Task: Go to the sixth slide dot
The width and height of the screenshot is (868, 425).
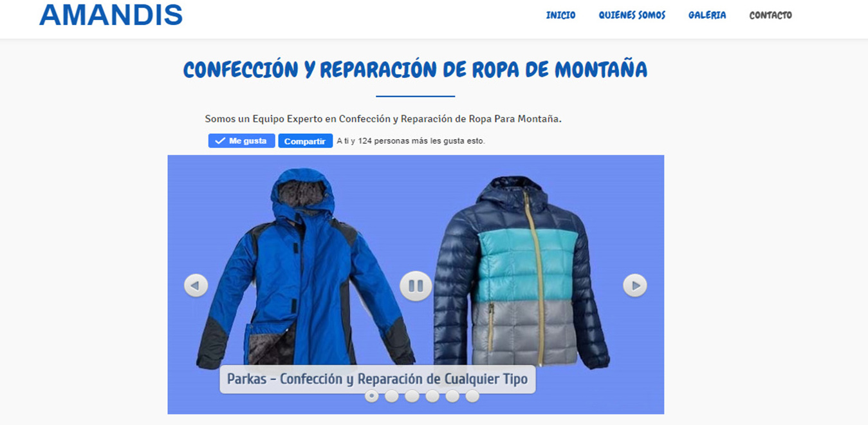Action: point(472,396)
